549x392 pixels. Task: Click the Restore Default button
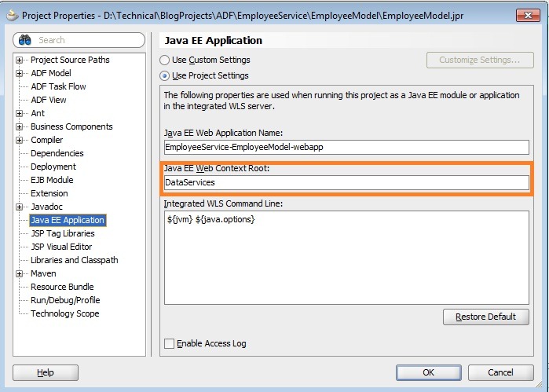click(x=485, y=317)
